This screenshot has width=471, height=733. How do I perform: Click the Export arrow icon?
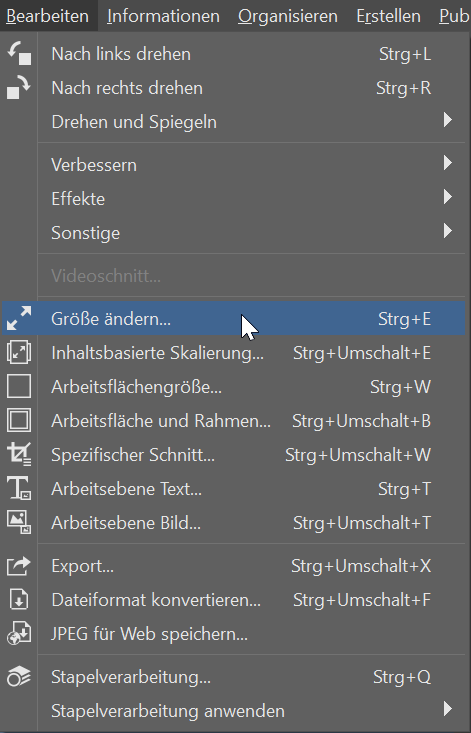[x=19, y=566]
